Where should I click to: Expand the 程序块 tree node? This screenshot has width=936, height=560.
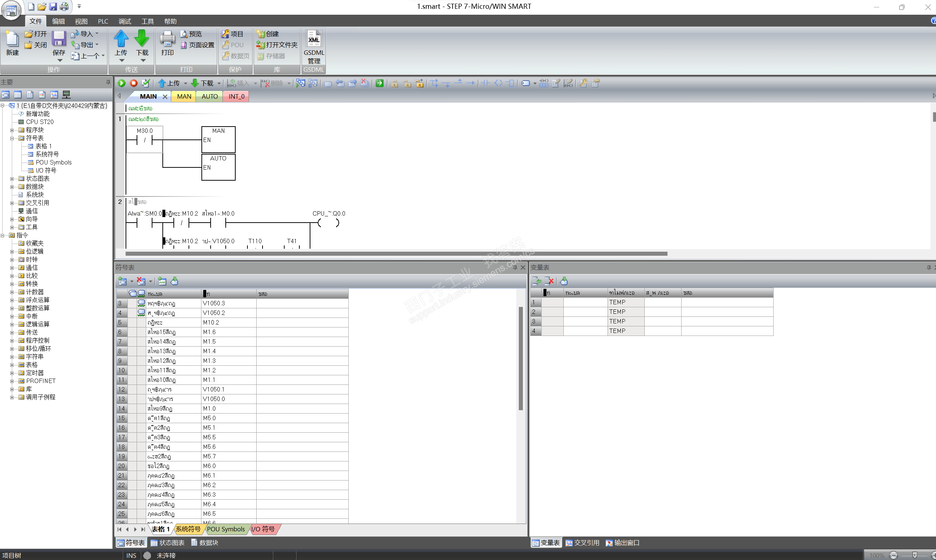(12, 130)
